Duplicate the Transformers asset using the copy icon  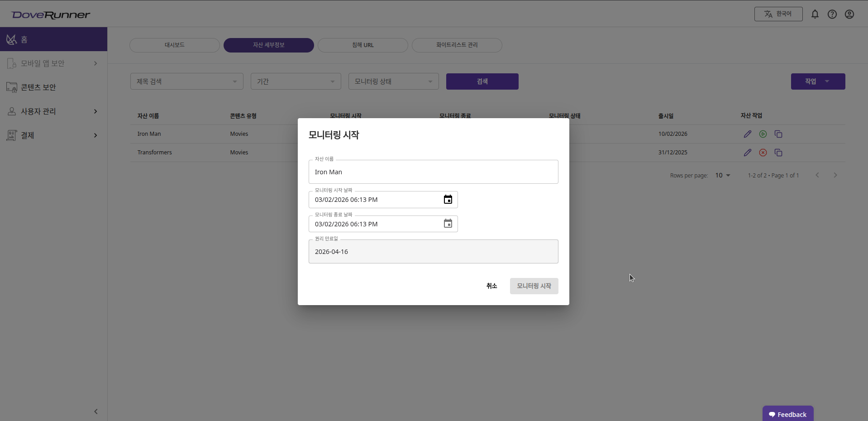pos(778,153)
